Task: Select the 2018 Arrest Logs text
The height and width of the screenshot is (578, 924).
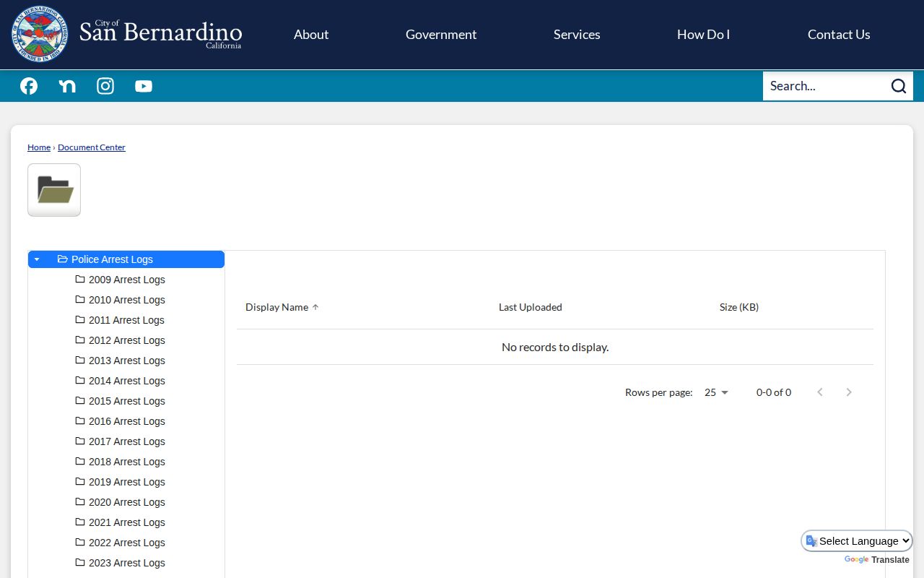Action: click(x=127, y=462)
